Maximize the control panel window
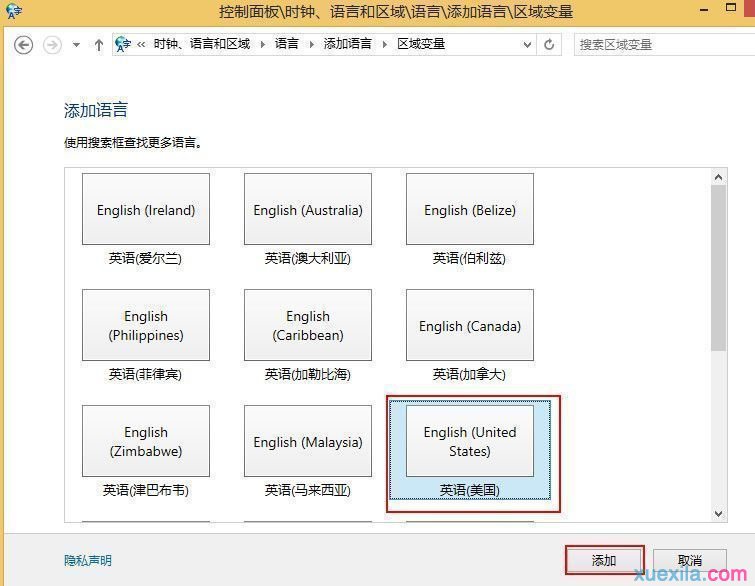Viewport: 755px width, 586px height. 731,8
